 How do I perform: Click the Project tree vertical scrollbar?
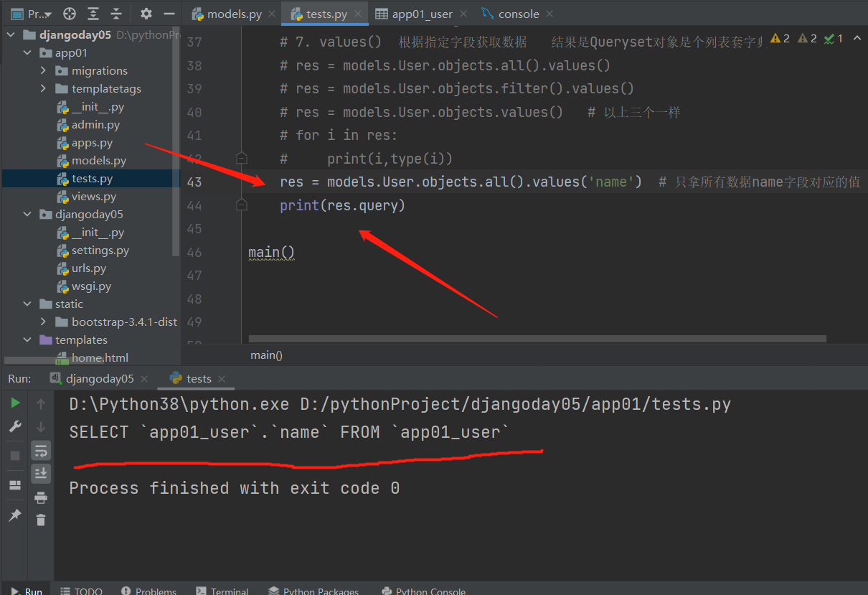(x=176, y=142)
